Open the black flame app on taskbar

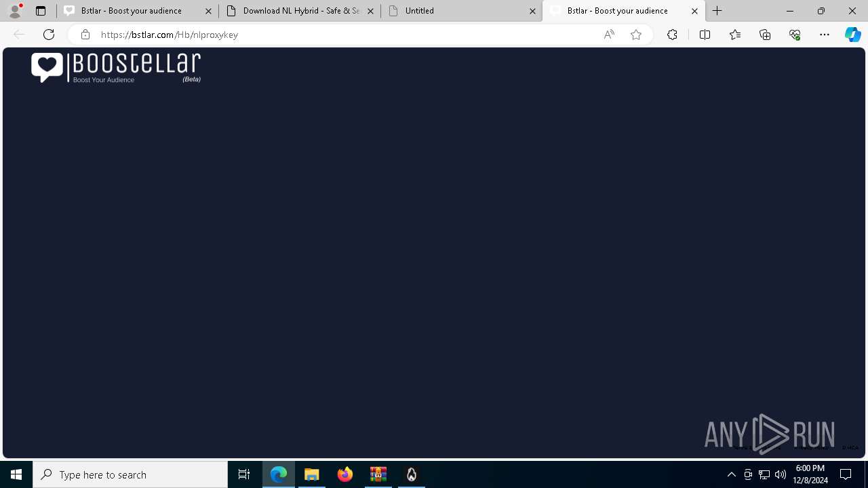(412, 474)
